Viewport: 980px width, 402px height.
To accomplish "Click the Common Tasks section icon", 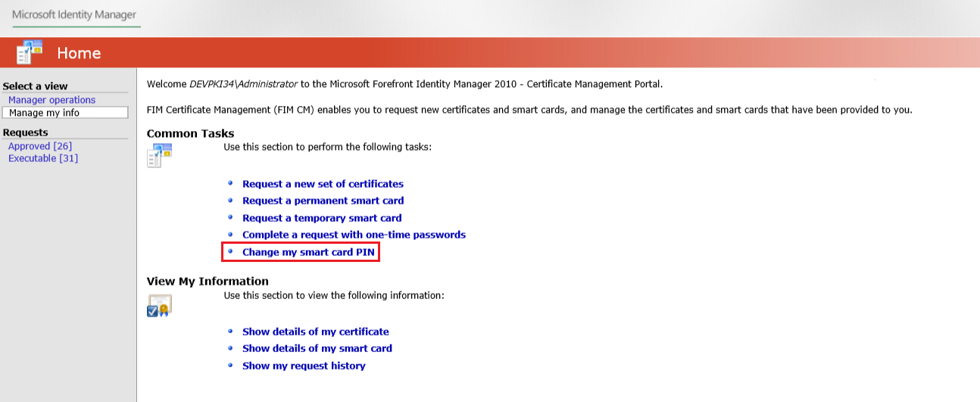I will point(159,154).
